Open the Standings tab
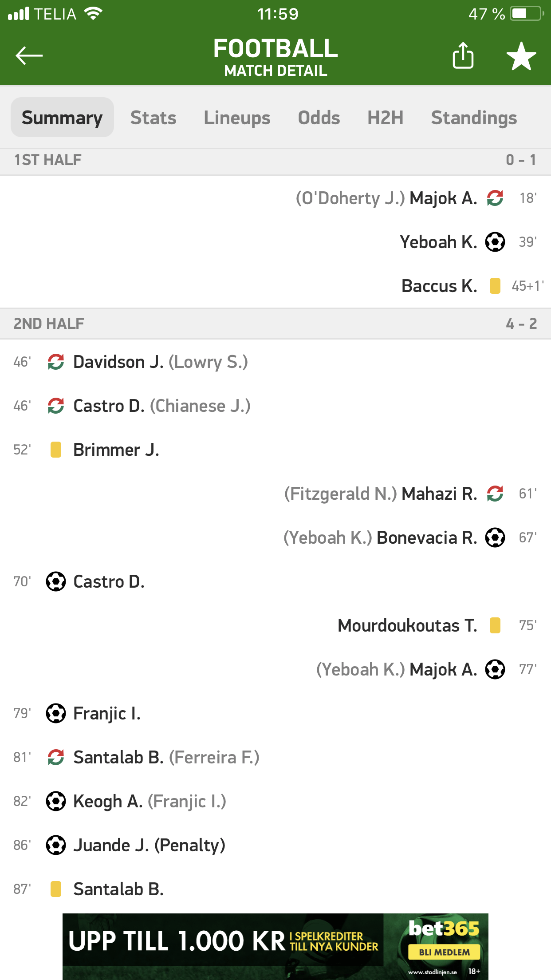551x980 pixels. 474,118
